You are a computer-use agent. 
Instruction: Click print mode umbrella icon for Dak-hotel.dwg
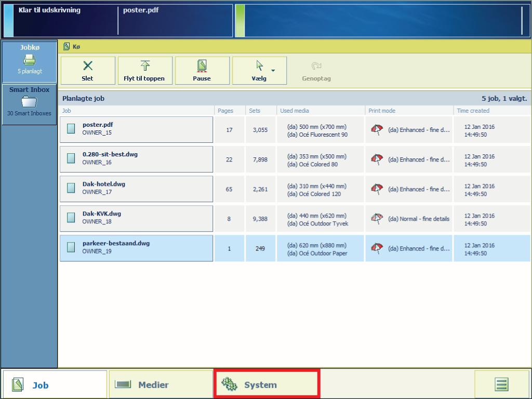pyautogui.click(x=377, y=189)
